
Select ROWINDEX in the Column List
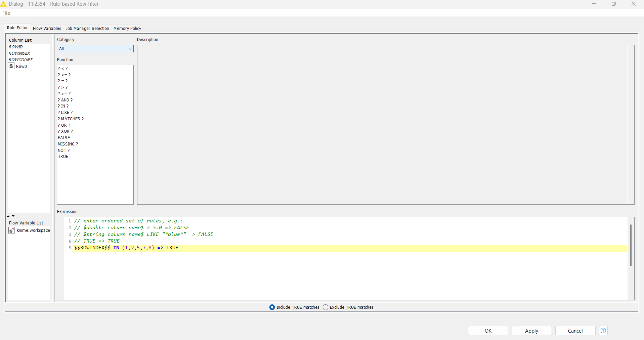click(x=19, y=53)
